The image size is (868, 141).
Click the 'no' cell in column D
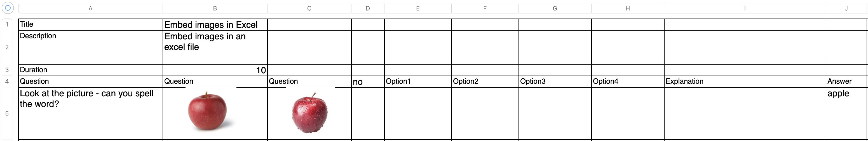[368, 81]
